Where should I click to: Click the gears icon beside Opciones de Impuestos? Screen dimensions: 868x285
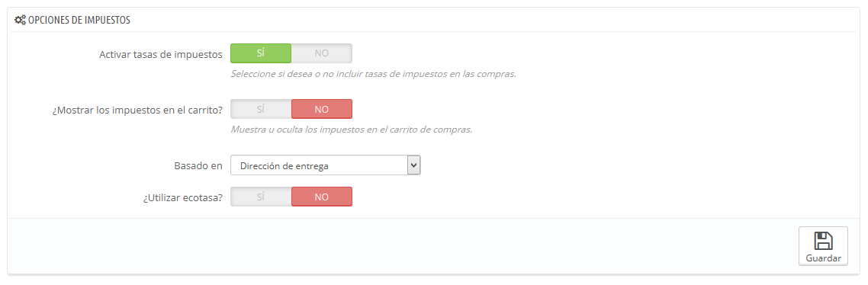pyautogui.click(x=20, y=20)
